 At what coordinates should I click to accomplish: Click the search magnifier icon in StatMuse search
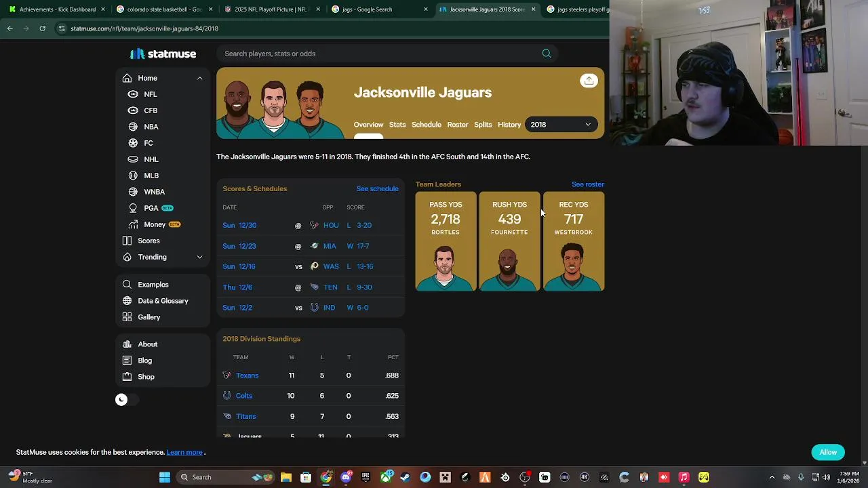(x=547, y=54)
